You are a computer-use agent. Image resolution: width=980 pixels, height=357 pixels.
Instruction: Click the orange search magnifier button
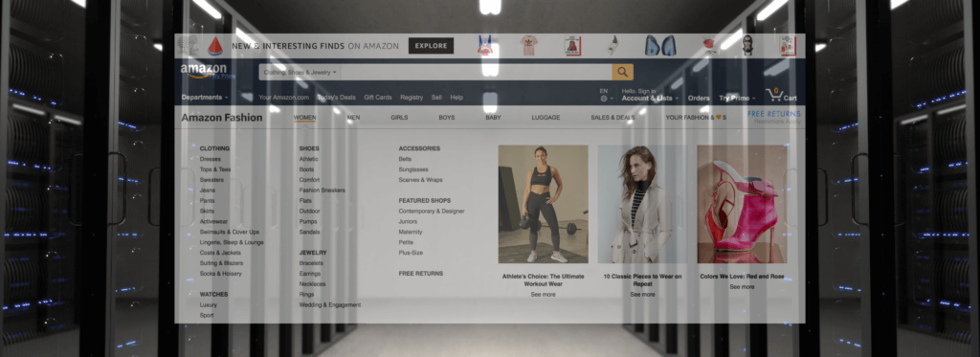pos(622,72)
